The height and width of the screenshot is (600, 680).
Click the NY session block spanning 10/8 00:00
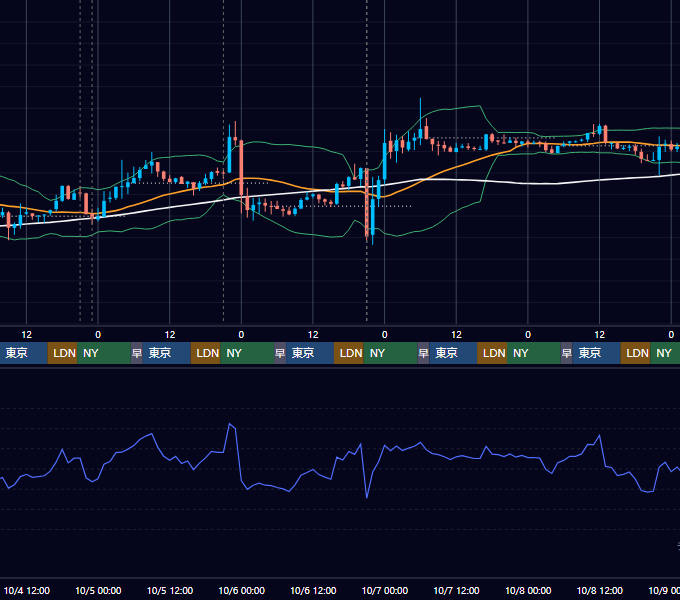tap(534, 353)
